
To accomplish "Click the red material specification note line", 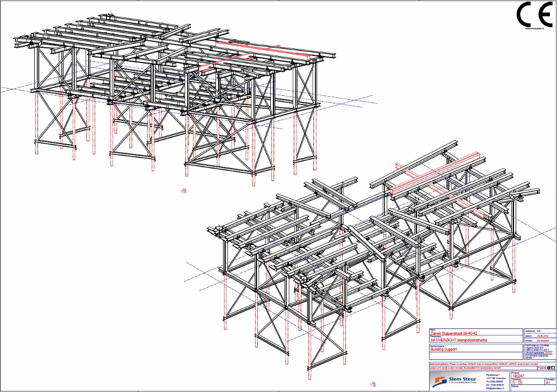I will click(x=484, y=364).
